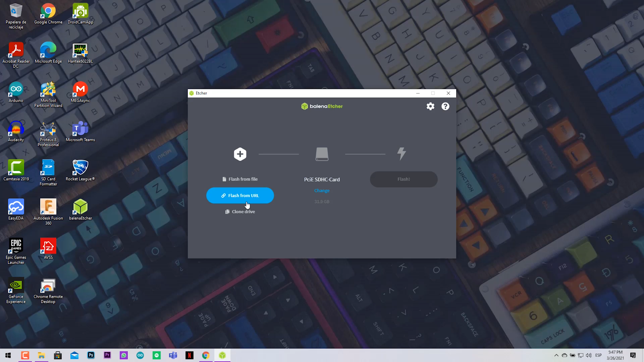644x362 pixels.
Task: Open network status tray icon
Action: (581, 355)
